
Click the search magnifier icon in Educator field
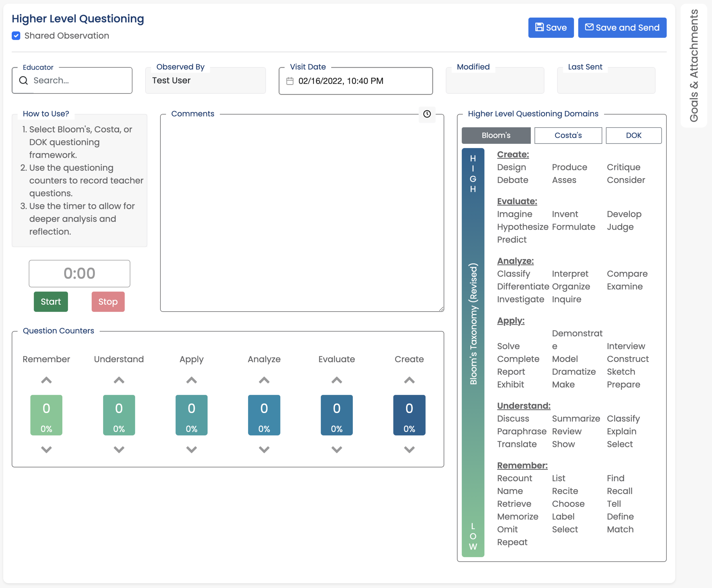click(23, 80)
